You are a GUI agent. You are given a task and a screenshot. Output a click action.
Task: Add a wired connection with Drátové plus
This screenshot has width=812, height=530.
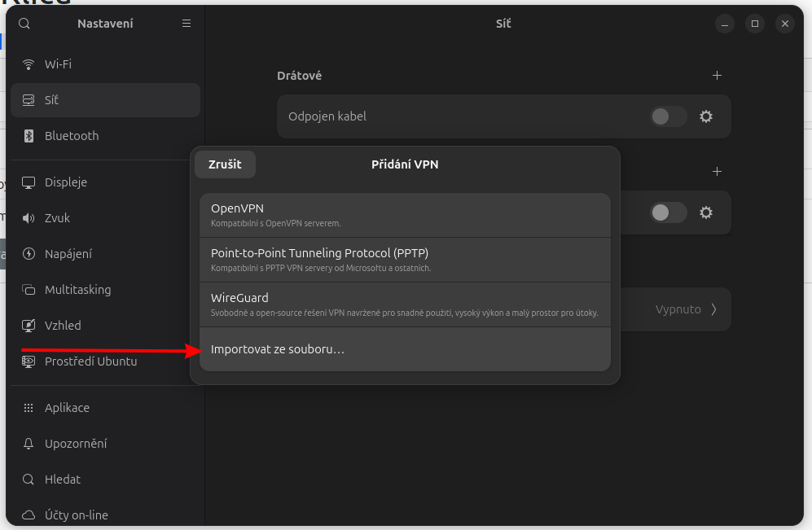pos(717,76)
